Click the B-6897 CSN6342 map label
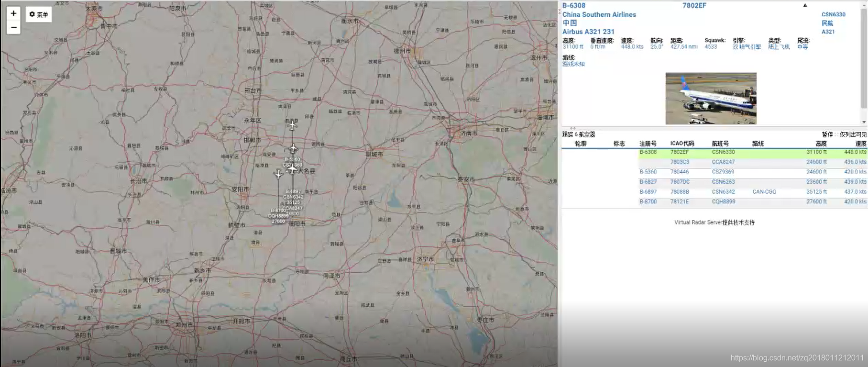The image size is (868, 367). (x=293, y=197)
